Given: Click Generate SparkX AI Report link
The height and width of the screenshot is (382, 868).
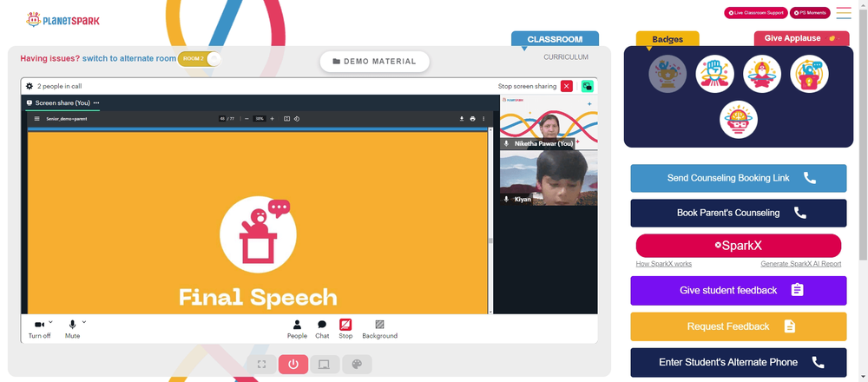Looking at the screenshot, I should pyautogui.click(x=801, y=264).
